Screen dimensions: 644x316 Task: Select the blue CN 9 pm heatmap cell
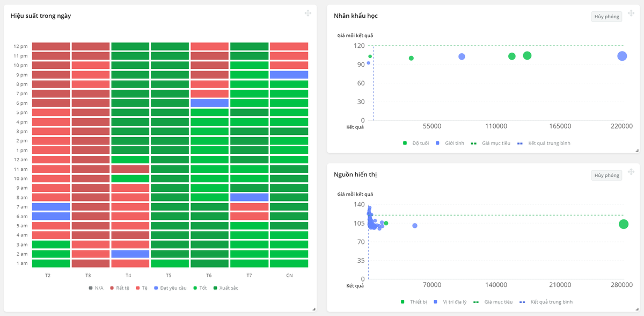(x=289, y=75)
